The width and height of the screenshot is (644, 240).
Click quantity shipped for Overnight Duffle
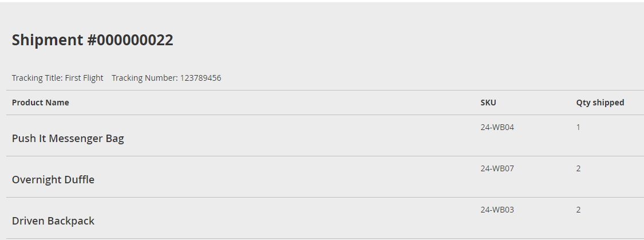(x=578, y=168)
